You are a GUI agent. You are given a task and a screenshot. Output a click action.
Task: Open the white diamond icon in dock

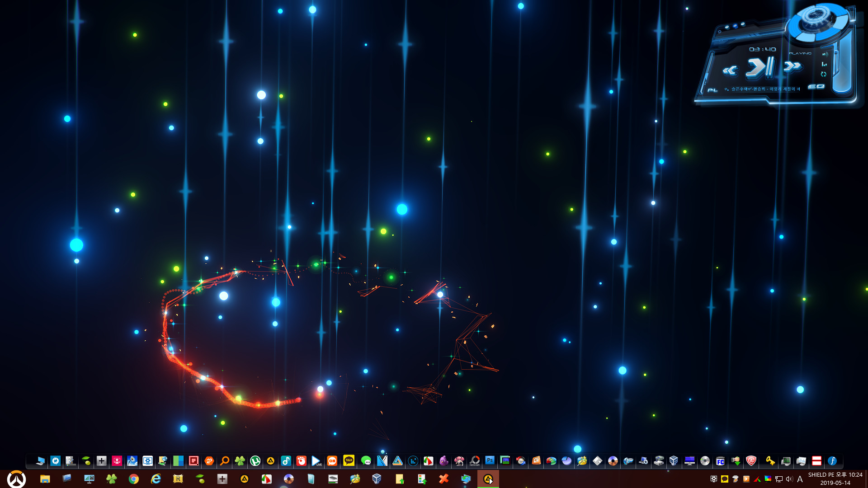(x=597, y=461)
